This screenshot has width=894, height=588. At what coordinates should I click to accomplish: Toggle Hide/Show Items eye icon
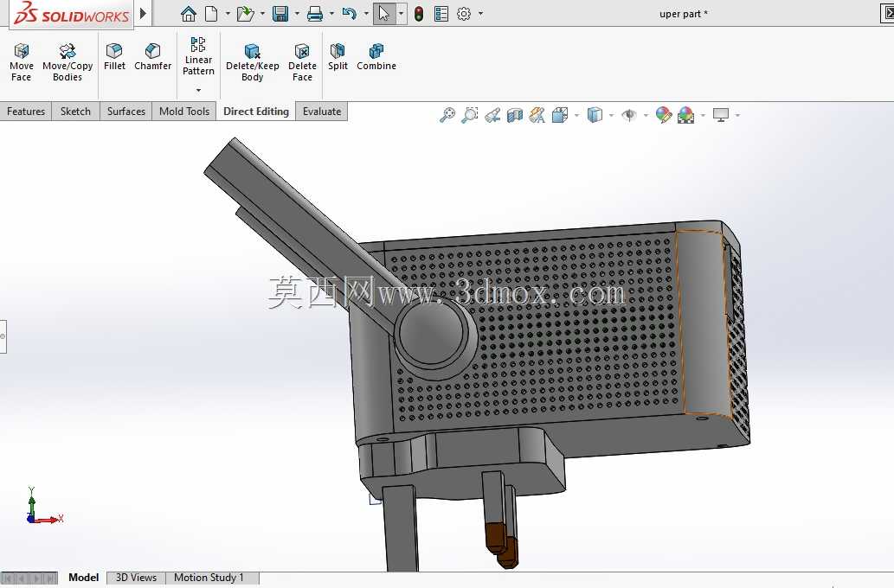(629, 115)
